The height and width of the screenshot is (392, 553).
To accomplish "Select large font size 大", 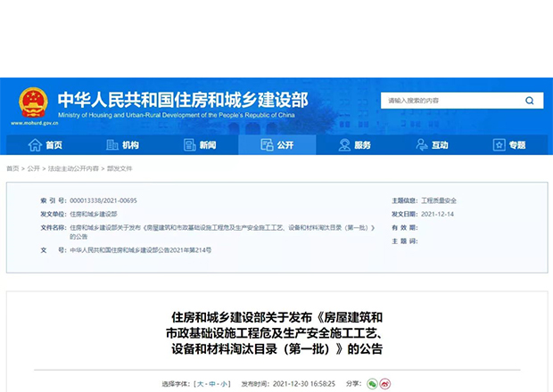I will (x=201, y=384).
